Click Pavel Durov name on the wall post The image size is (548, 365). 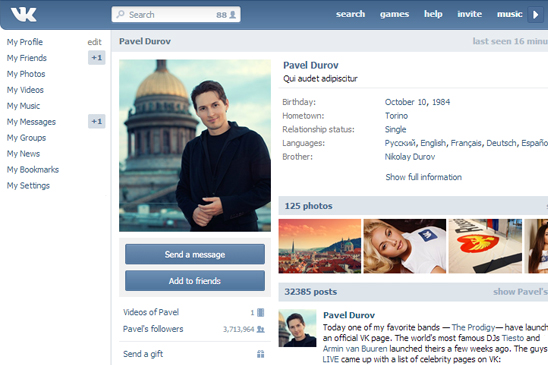click(349, 315)
